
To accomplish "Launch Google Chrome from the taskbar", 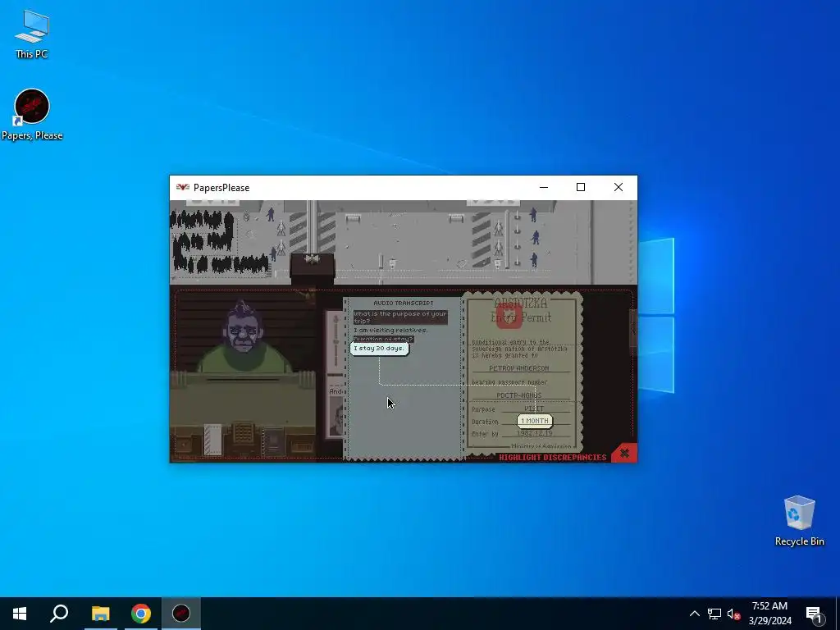I will tap(141, 614).
